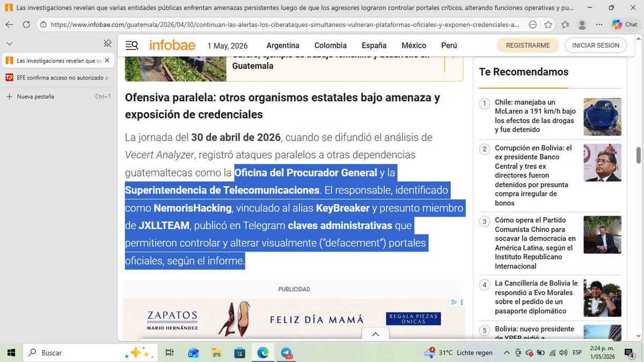This screenshot has height=362, width=644.
Task: Open the México edition
Action: [x=414, y=46]
